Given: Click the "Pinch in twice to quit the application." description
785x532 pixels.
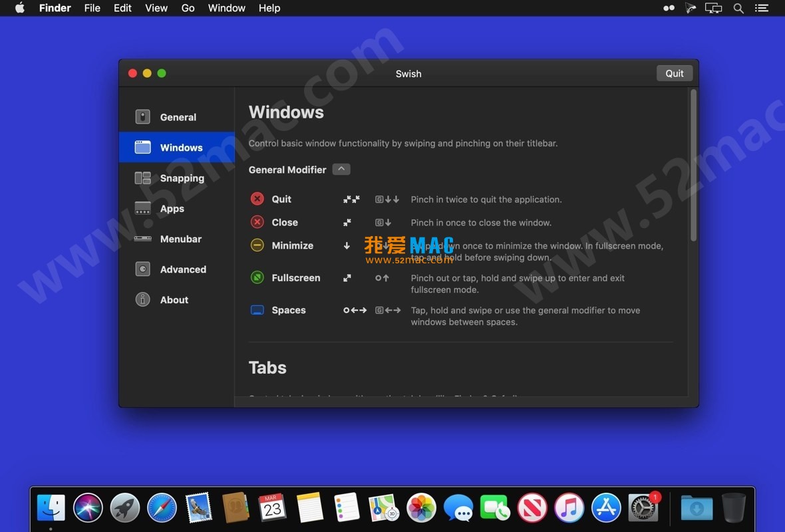Looking at the screenshot, I should (x=486, y=199).
